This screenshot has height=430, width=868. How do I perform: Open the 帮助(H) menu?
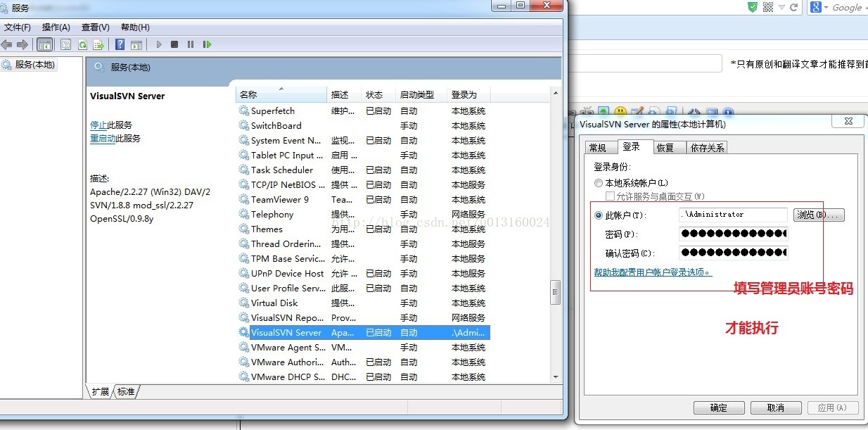135,27
